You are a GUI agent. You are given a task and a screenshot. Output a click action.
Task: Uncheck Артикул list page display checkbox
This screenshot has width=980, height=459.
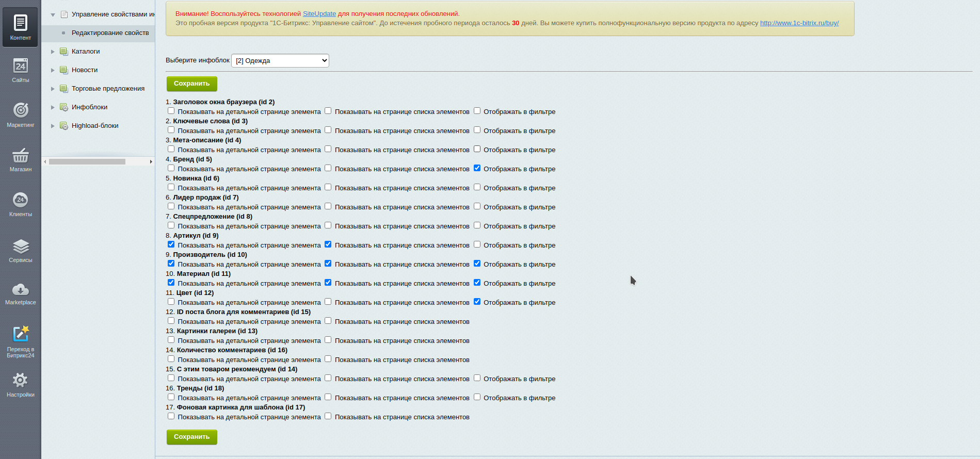tap(328, 244)
